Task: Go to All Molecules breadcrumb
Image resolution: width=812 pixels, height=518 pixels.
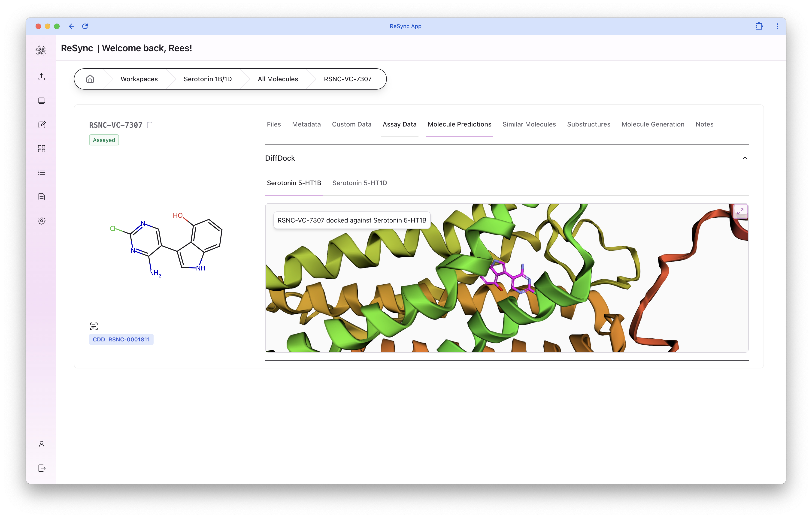Action: [x=278, y=79]
